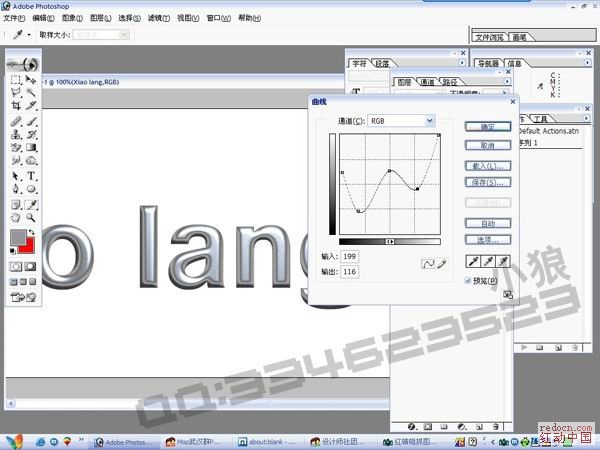Viewport: 600px width, 450px height.
Task: Choose the pencil draw-curve mode icon
Action: click(442, 263)
